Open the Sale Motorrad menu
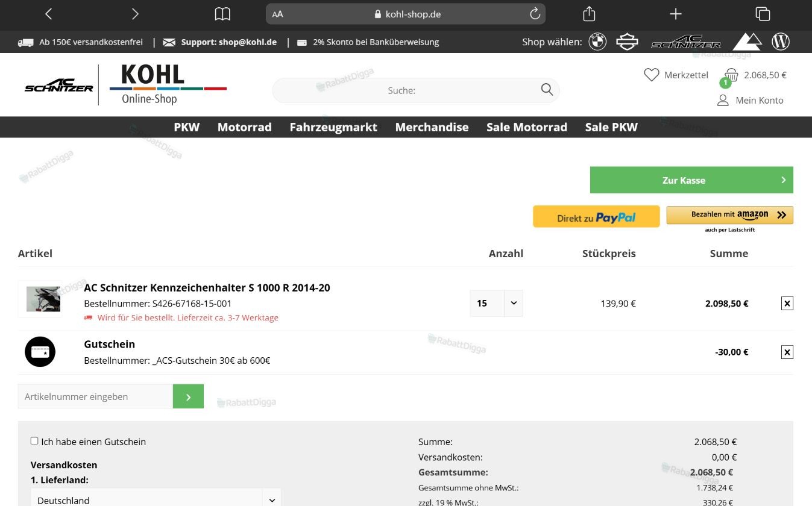The width and height of the screenshot is (812, 506). [x=527, y=127]
